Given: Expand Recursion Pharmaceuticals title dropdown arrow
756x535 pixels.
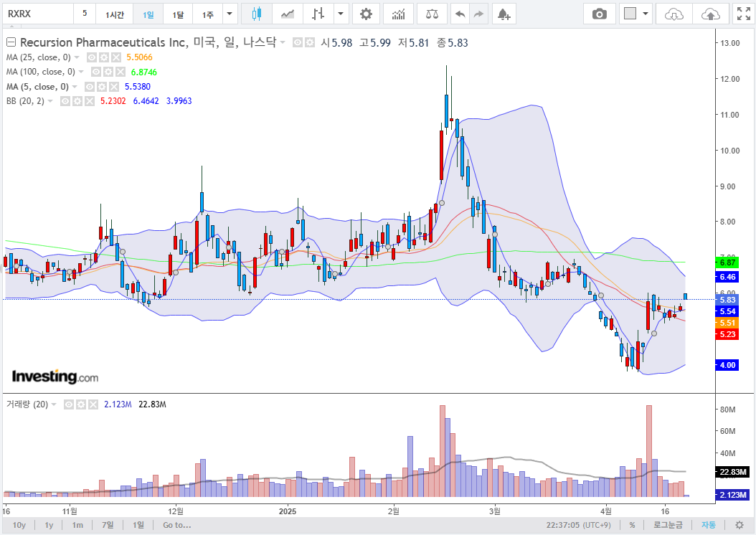Looking at the screenshot, I should click(x=283, y=42).
